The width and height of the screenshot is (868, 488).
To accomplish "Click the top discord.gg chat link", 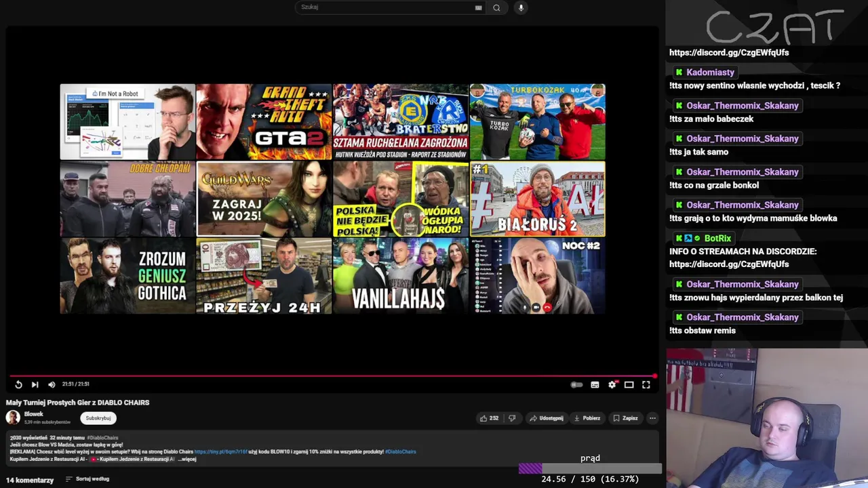I will pos(729,52).
